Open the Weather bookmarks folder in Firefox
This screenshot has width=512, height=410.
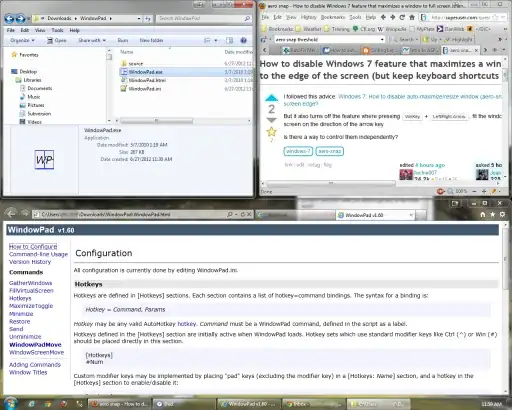pyautogui.click(x=308, y=29)
